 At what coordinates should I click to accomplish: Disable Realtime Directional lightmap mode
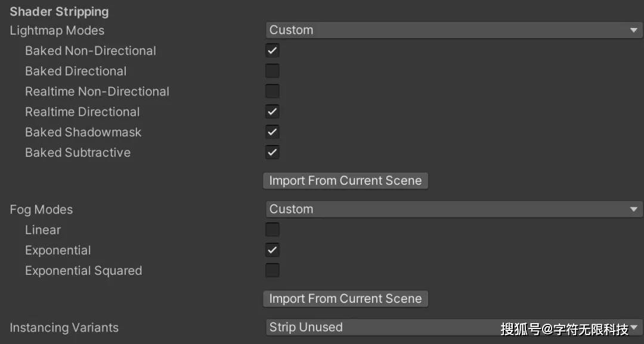272,111
